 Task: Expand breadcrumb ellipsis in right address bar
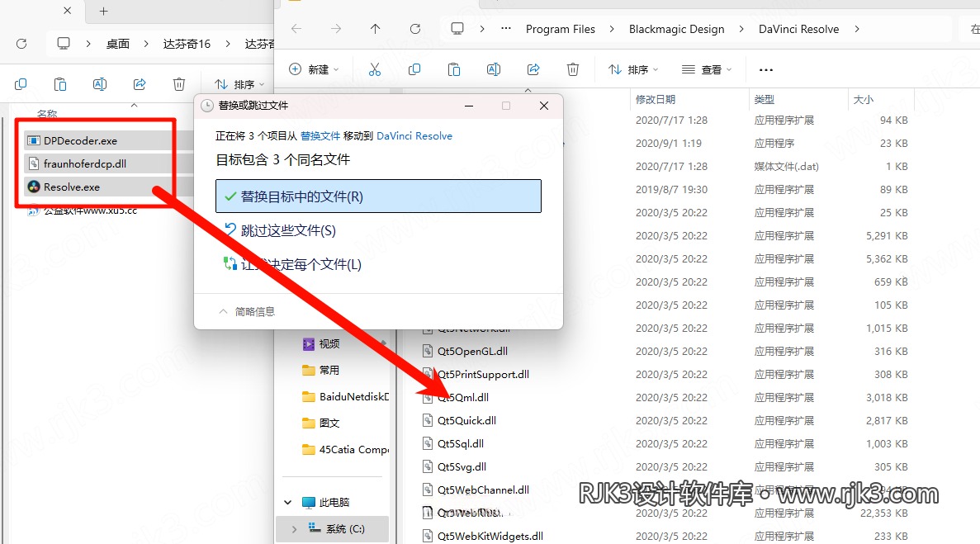[506, 29]
